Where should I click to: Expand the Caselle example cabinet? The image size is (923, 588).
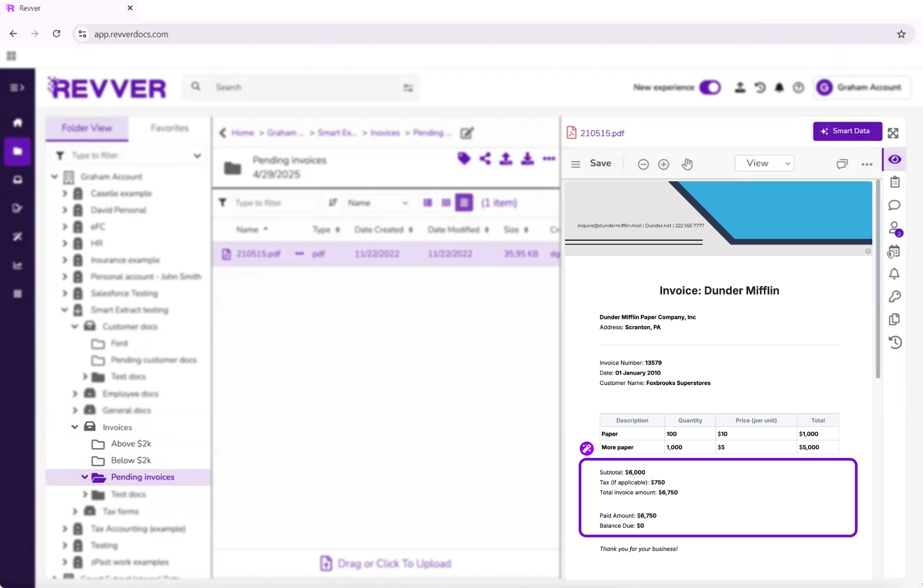(64, 193)
